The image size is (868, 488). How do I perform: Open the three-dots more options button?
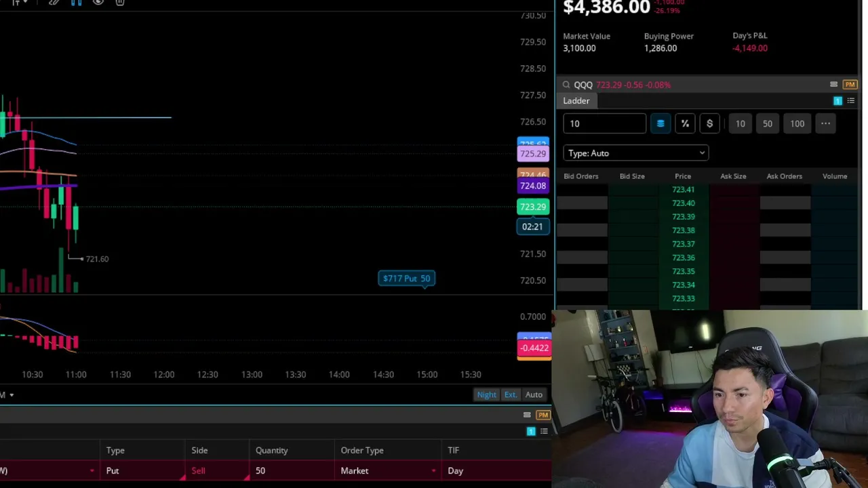tap(825, 123)
